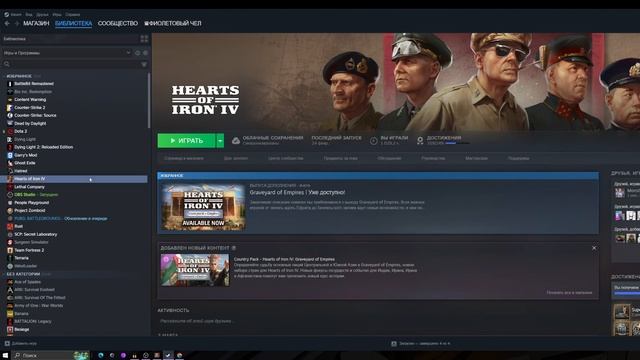The image size is (640, 360).
Task: Select Besiege in the library list
Action: point(22,329)
